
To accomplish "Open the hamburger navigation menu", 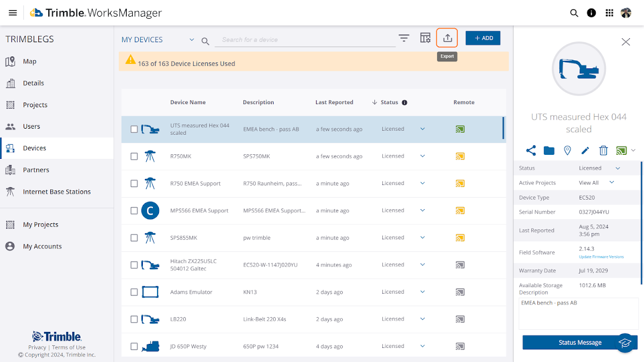I will point(13,13).
